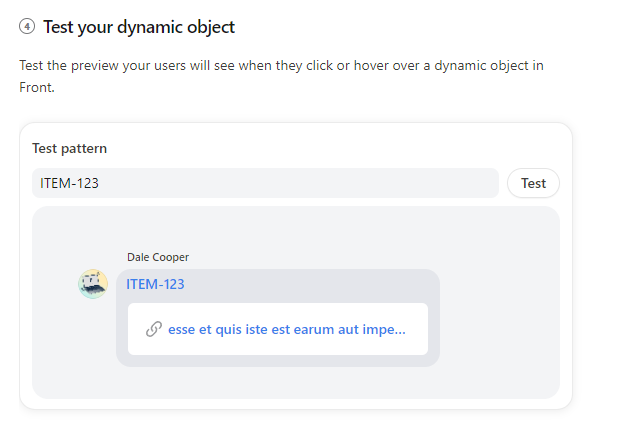618x433 pixels.
Task: Click the description line starting "Test the preview"
Action: [280, 66]
